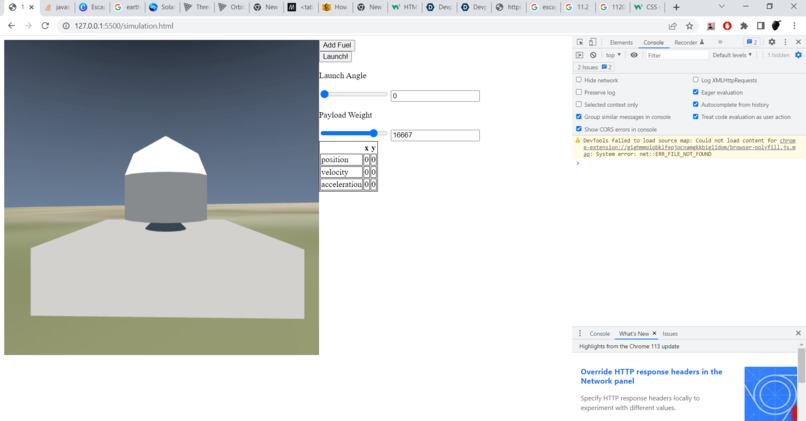Switch to the Solar browser tab

pyautogui.click(x=161, y=7)
